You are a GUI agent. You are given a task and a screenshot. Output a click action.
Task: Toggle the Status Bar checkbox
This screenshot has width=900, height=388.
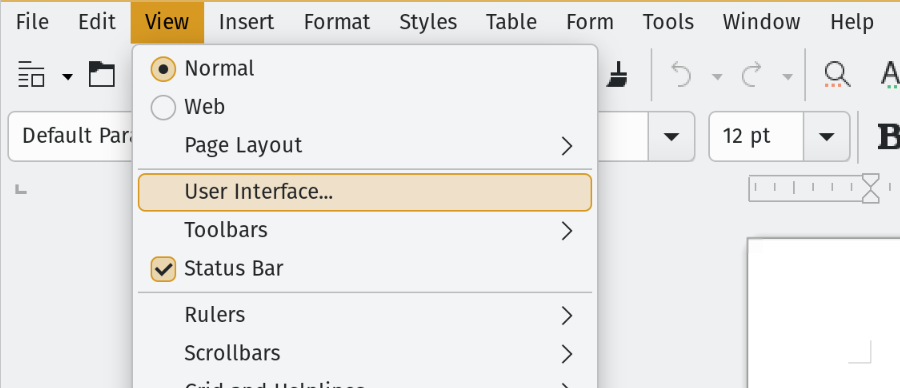[364, 269]
